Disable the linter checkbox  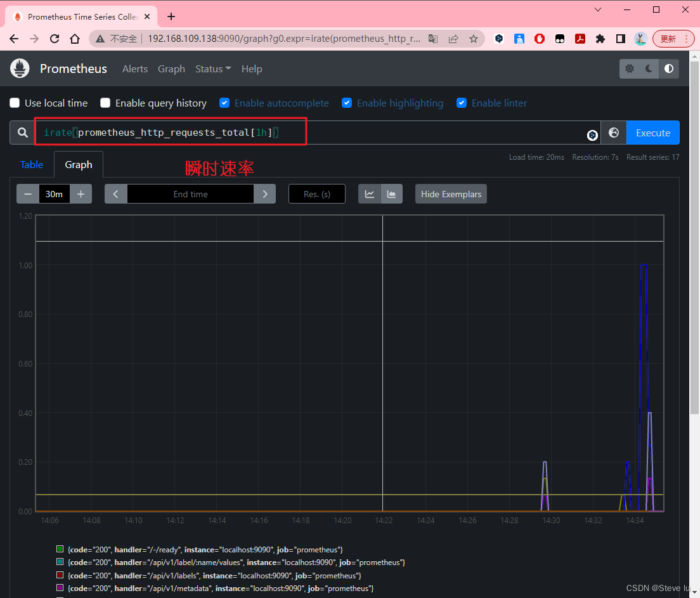462,103
